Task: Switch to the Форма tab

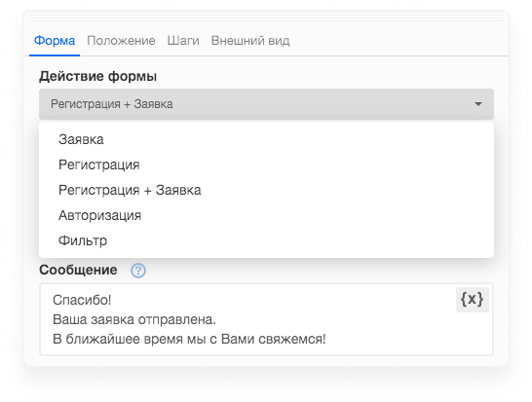Action: pyautogui.click(x=55, y=41)
